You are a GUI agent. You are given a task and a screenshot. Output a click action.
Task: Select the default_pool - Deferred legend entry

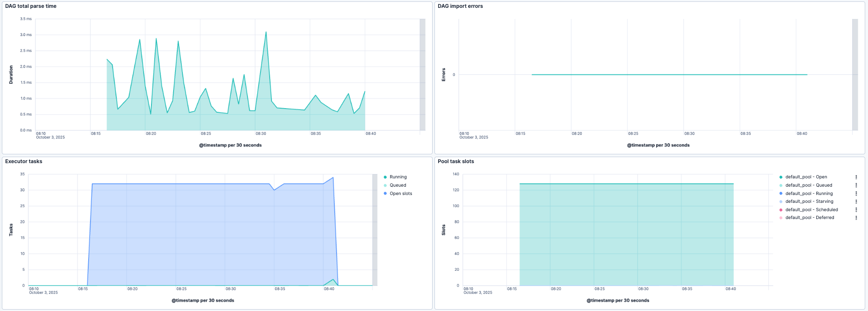coord(809,218)
